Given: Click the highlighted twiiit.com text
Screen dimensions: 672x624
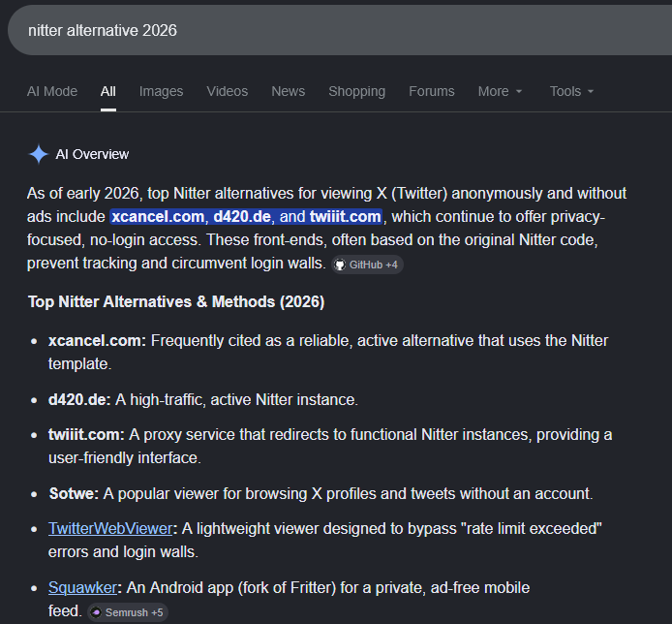Looking at the screenshot, I should (346, 217).
